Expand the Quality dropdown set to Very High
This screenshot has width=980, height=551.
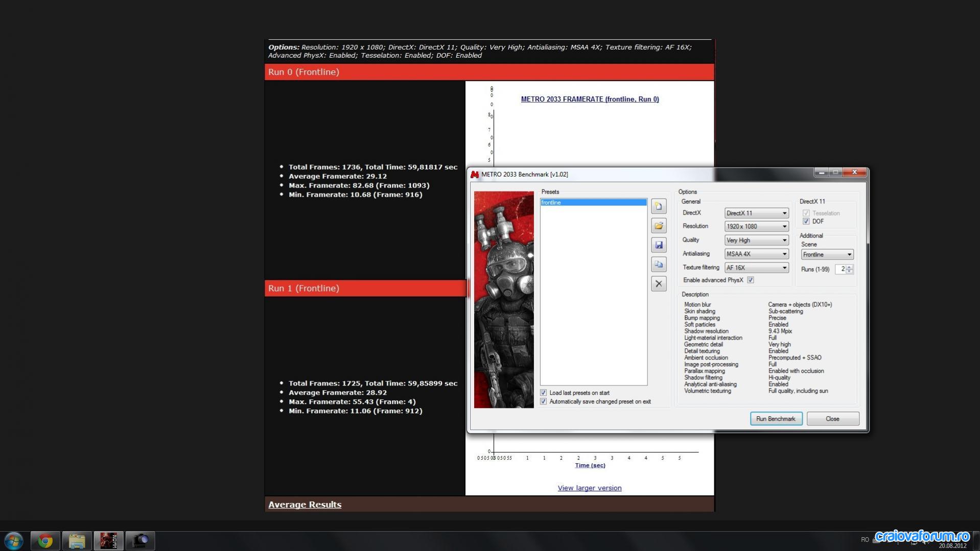pos(756,241)
